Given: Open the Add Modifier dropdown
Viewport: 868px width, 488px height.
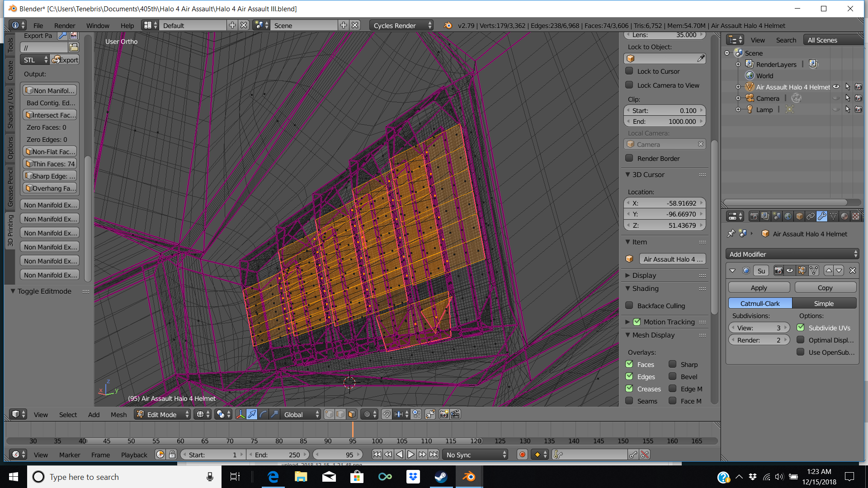Looking at the screenshot, I should coord(792,254).
